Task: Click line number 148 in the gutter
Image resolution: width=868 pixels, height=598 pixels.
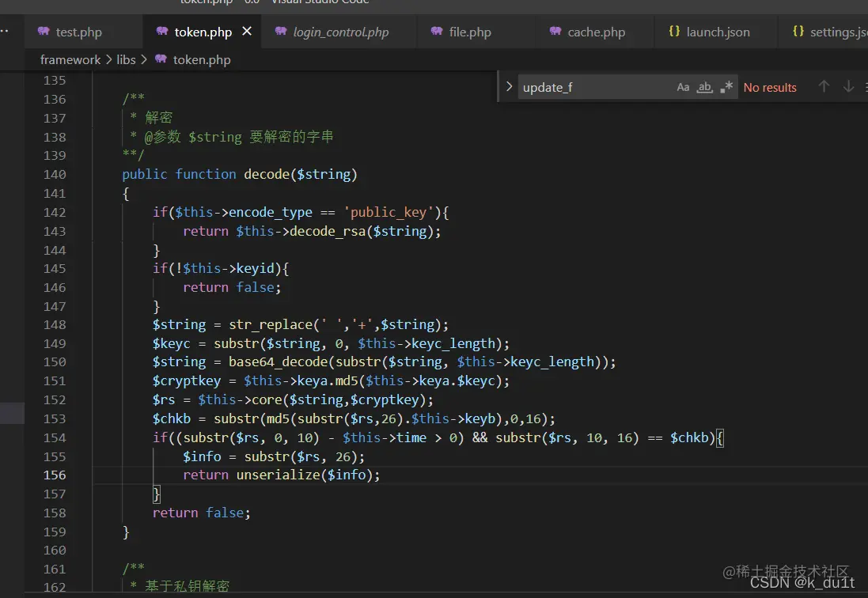Action: coord(55,325)
